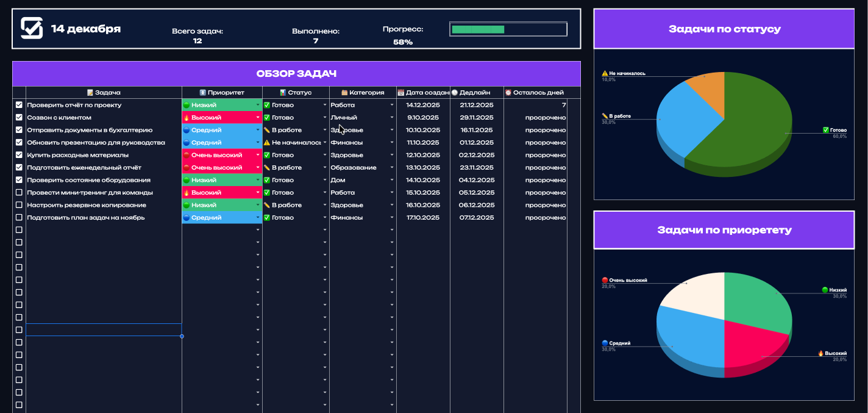Click the calendar icon in the Дата создания header
This screenshot has width=868, height=413.
coord(400,93)
